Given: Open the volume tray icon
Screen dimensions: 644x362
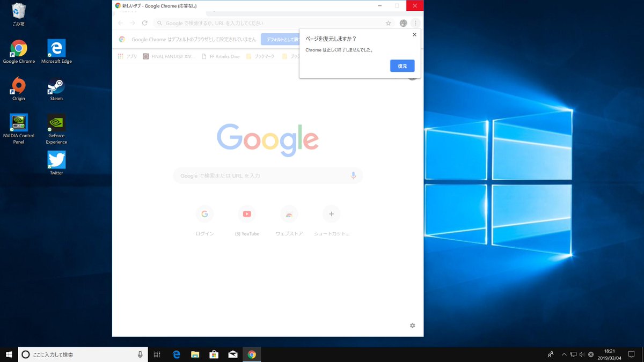Looking at the screenshot, I should point(582,354).
